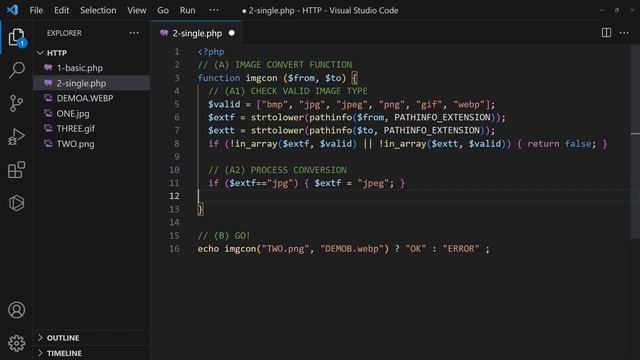The image size is (640, 360).
Task: Select the 2-single.php editor tab
Action: click(x=197, y=33)
